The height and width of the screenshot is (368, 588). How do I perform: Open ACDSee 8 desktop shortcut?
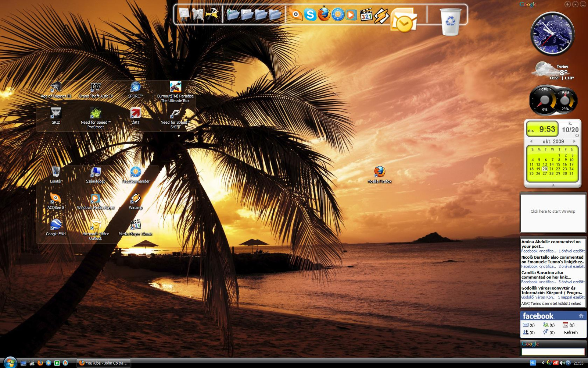tap(56, 202)
